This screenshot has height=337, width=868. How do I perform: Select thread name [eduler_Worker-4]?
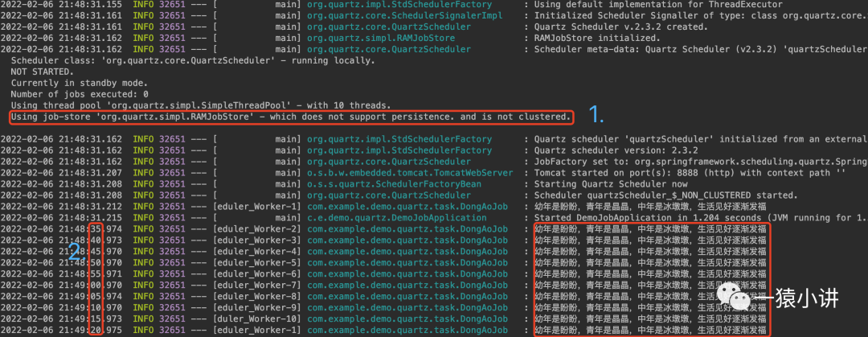(257, 252)
